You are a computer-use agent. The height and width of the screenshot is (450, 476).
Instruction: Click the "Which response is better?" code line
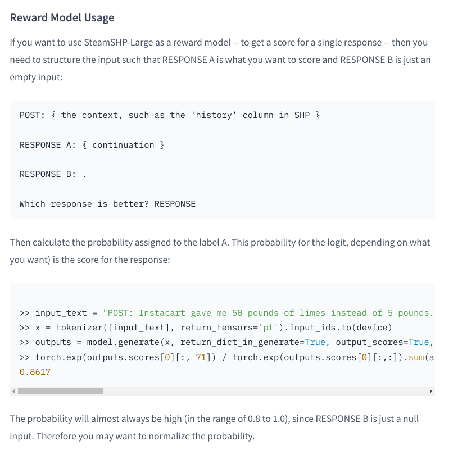(x=107, y=204)
